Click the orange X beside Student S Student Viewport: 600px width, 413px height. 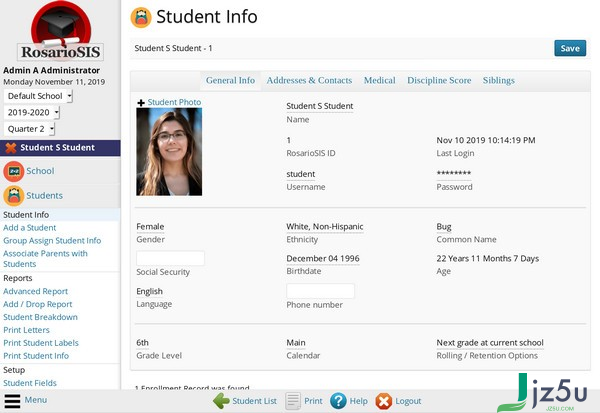coord(11,148)
